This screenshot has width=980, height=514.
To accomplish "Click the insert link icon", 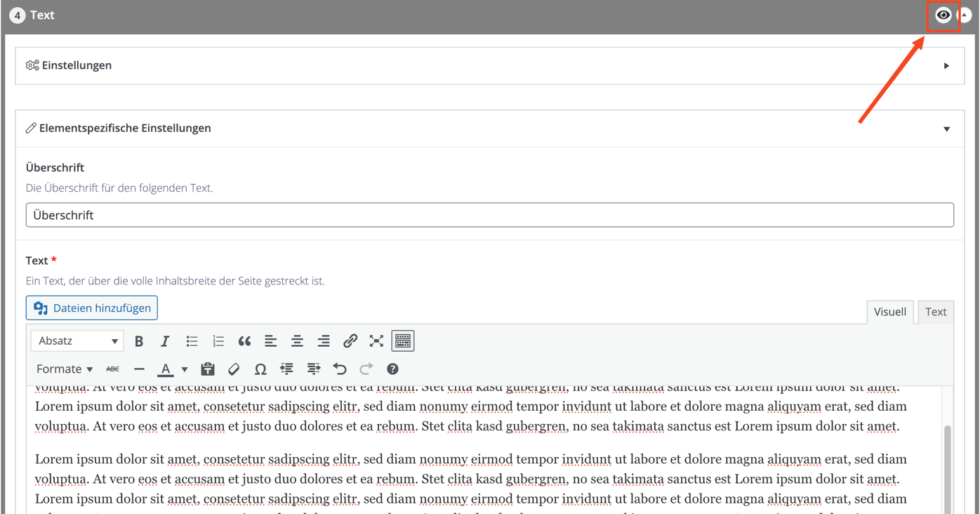I will click(350, 341).
